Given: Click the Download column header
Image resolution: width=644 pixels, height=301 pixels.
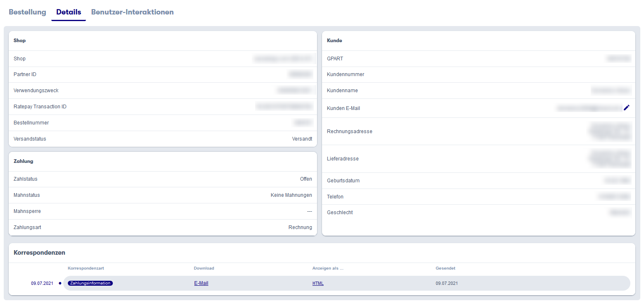Looking at the screenshot, I should tap(204, 268).
